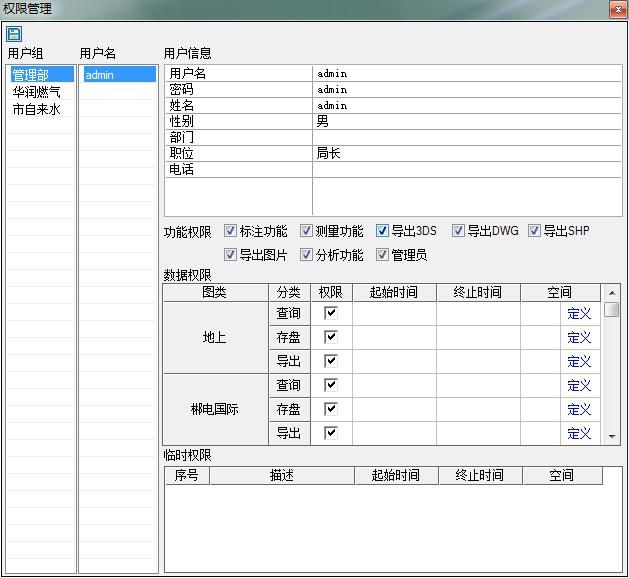
Task: Click 定义 link for the 郴电国际 存盘 row
Action: 579,409
